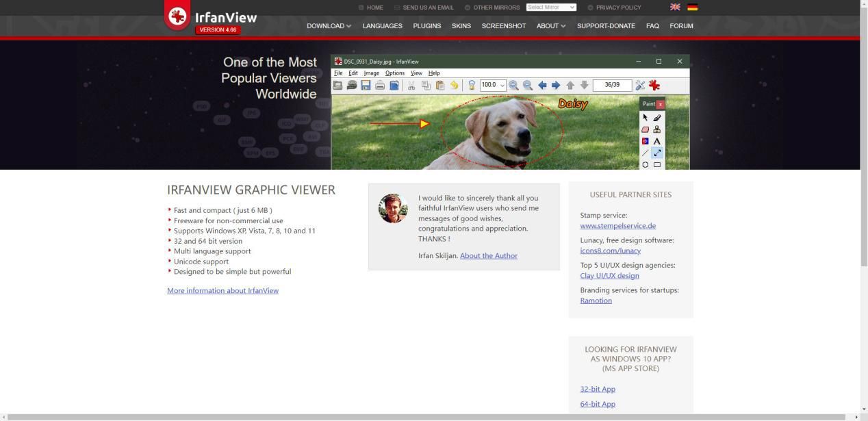Click the IrfanView red cat logo
This screenshot has width=868, height=421.
178,16
